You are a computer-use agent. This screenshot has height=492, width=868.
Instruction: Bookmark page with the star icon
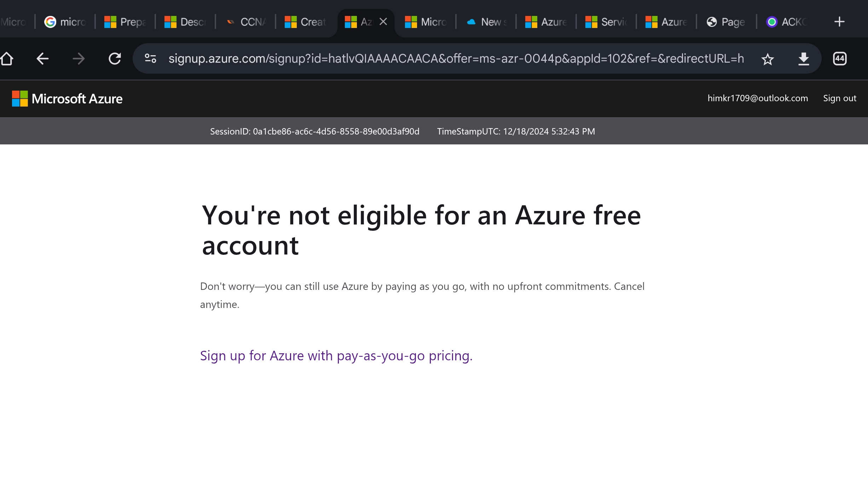pyautogui.click(x=768, y=59)
